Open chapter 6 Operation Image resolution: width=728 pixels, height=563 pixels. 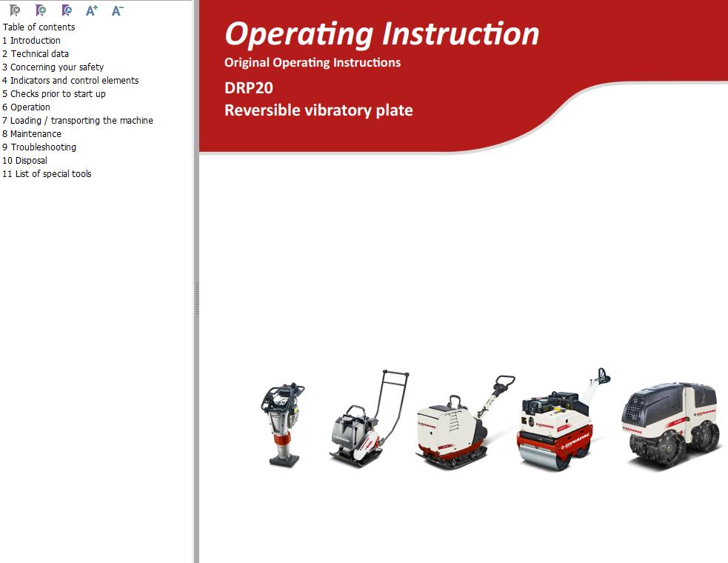pos(26,107)
